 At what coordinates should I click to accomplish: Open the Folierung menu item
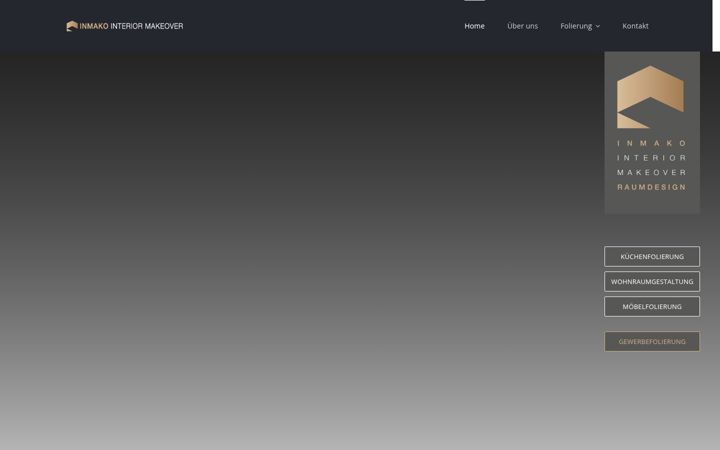click(x=576, y=26)
